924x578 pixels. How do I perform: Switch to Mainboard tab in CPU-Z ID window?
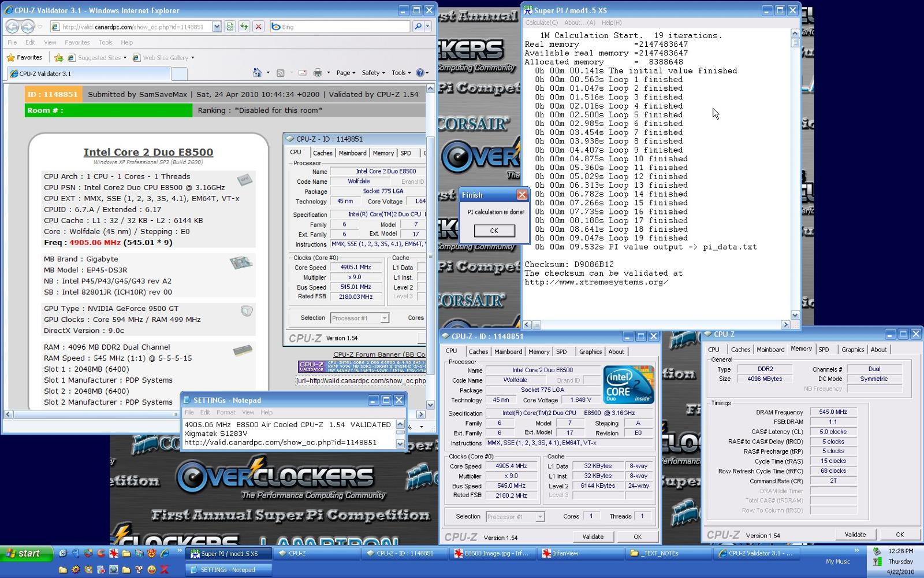(508, 351)
